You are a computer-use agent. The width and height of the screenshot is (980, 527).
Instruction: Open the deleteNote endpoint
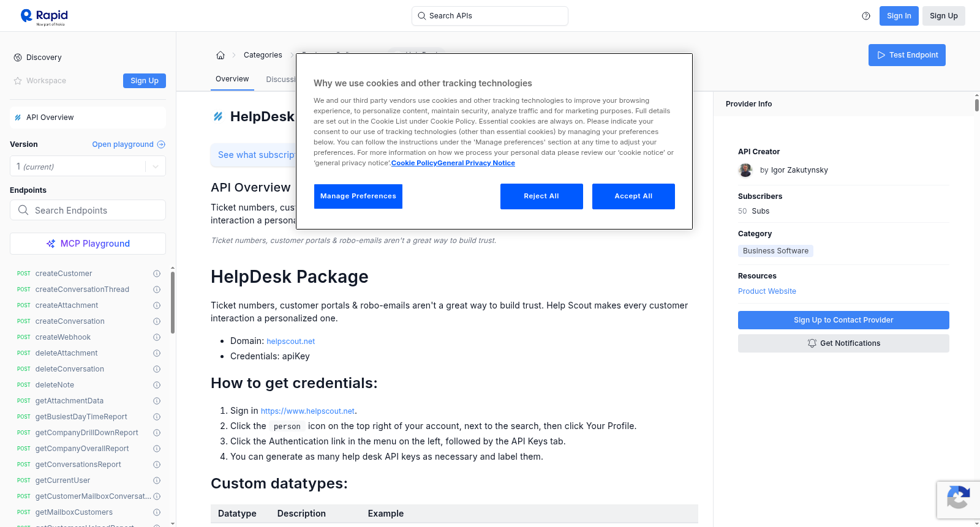pyautogui.click(x=55, y=385)
